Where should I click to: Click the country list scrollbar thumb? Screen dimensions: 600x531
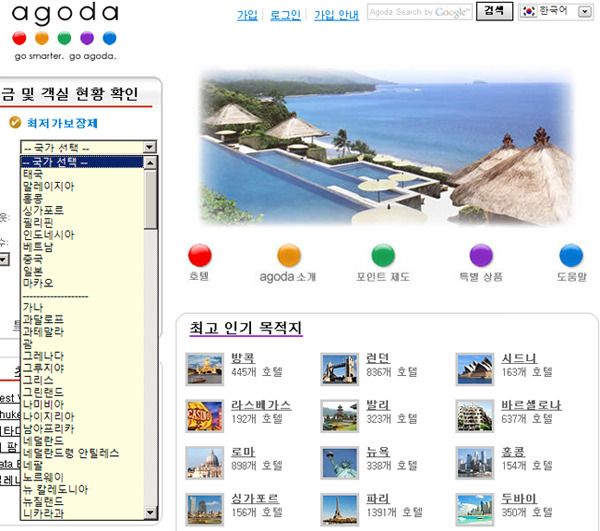150,199
